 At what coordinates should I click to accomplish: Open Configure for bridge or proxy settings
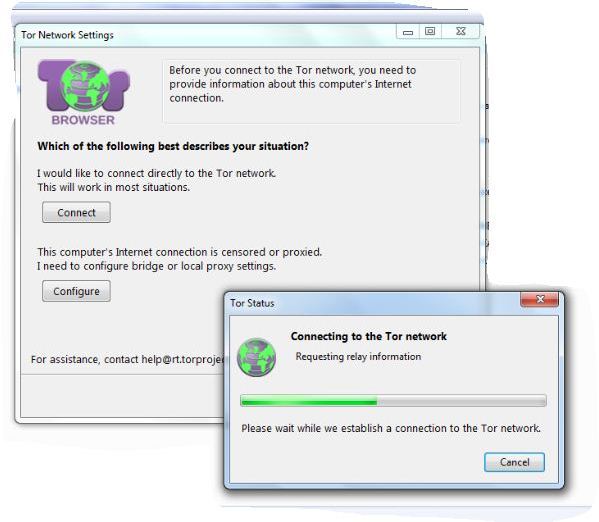(x=76, y=291)
